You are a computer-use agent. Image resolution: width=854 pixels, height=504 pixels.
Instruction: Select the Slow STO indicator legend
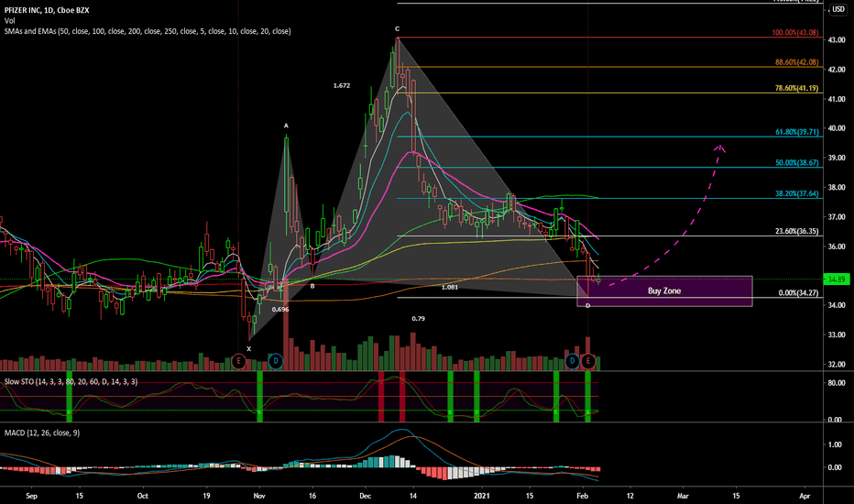[x=71, y=382]
